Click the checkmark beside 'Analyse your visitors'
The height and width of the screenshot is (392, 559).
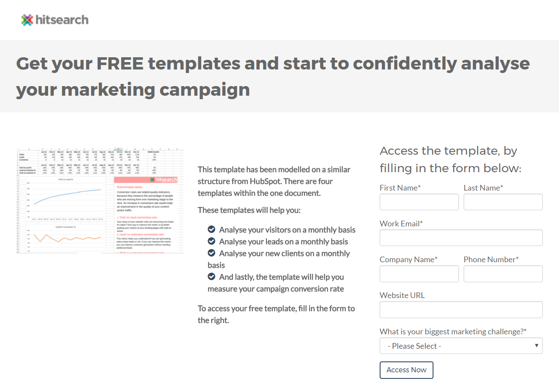212,229
